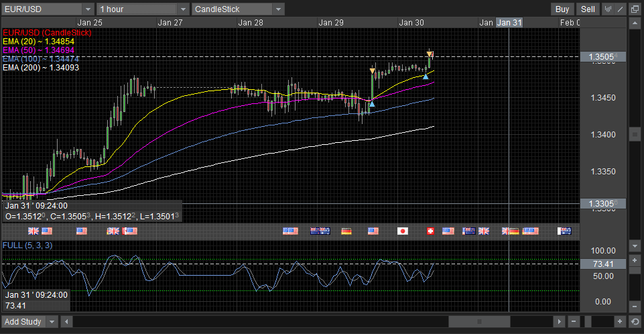This screenshot has height=334, width=644.
Task: Select the EMA (20) legend entry
Action: tap(38, 42)
